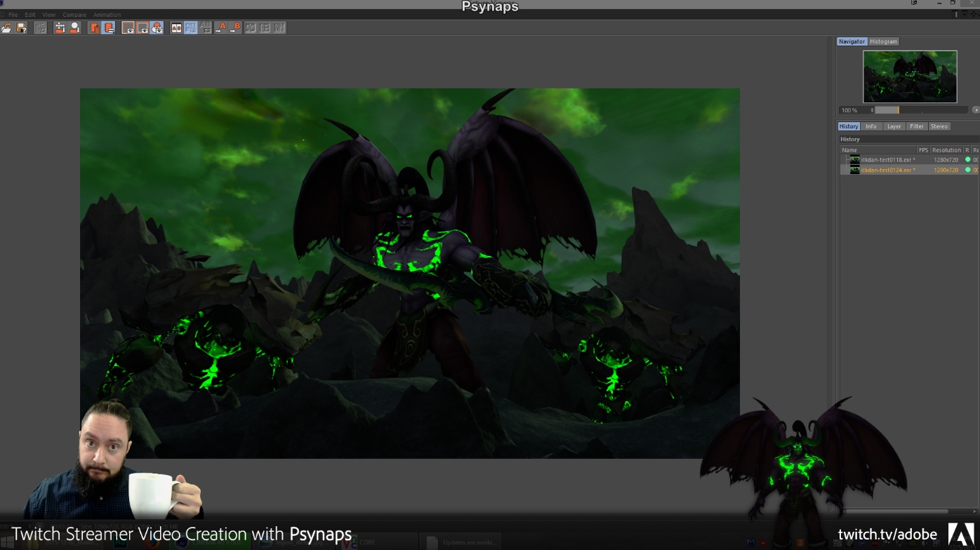Select the History tab
The height and width of the screenshot is (550, 980).
(x=849, y=126)
